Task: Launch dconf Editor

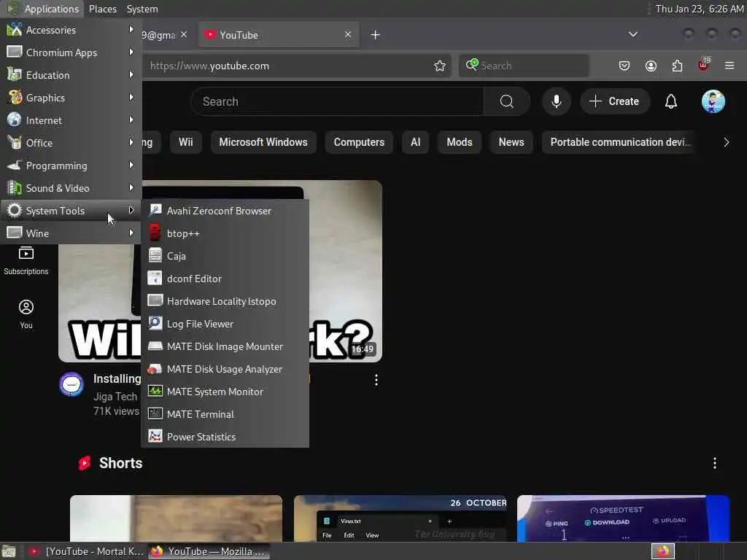Action: coord(225,279)
